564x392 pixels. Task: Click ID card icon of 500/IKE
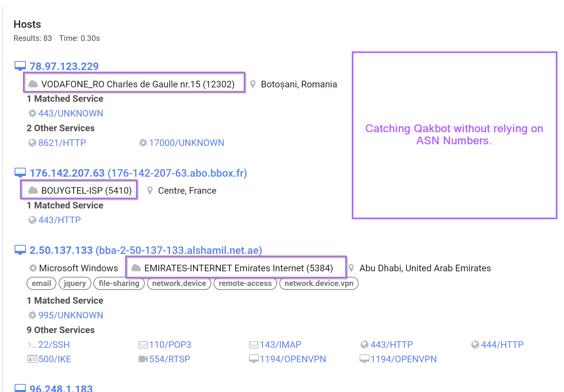click(32, 359)
